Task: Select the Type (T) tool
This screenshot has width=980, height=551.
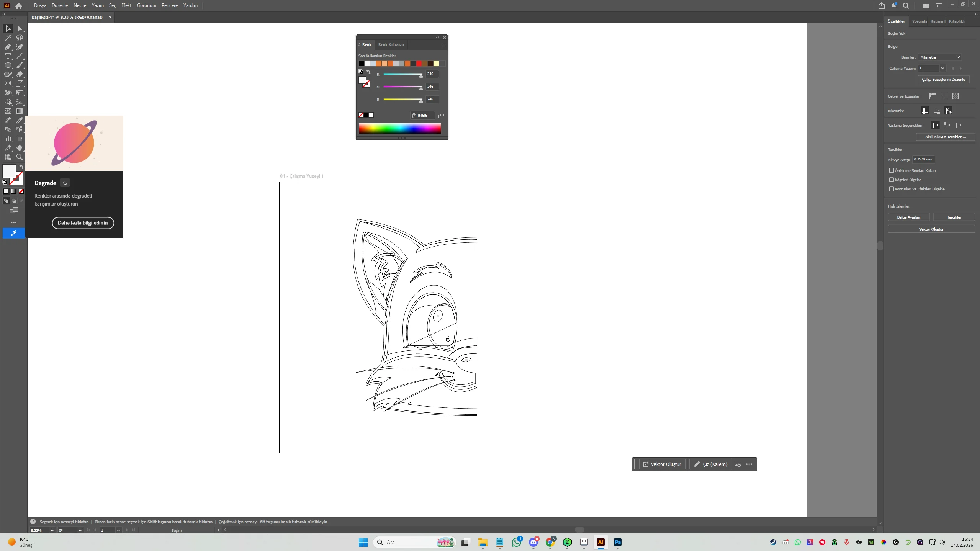Action: 8,56
